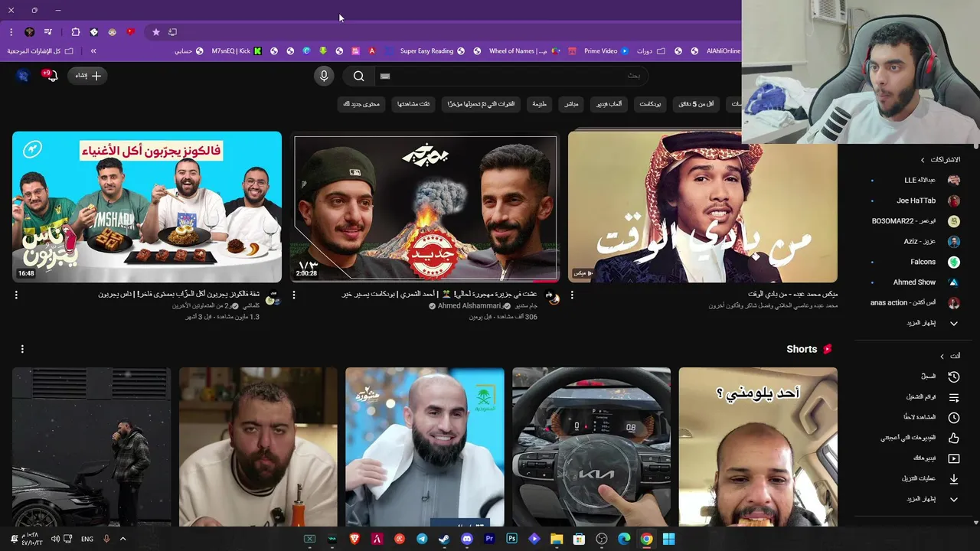Viewport: 980px width, 551px height.
Task: Click the search magnifier button
Action: [358, 76]
